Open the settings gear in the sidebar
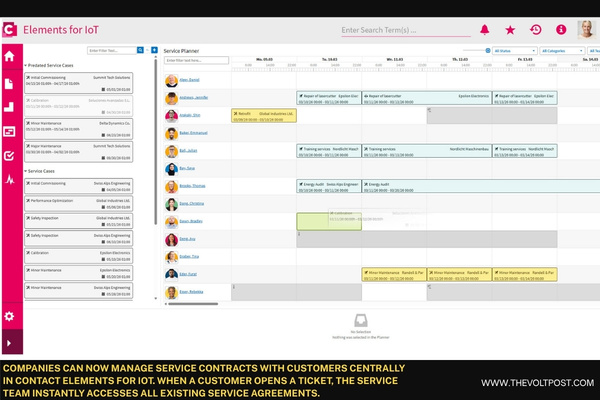Image resolution: width=600 pixels, height=400 pixels. pyautogui.click(x=9, y=316)
